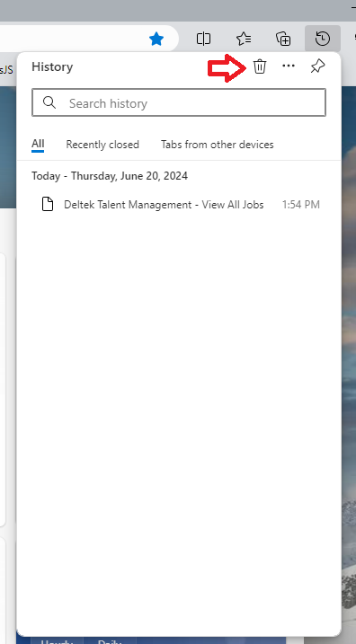Image resolution: width=356 pixels, height=644 pixels.
Task: Open the Collections toolbar icon
Action: [283, 39]
